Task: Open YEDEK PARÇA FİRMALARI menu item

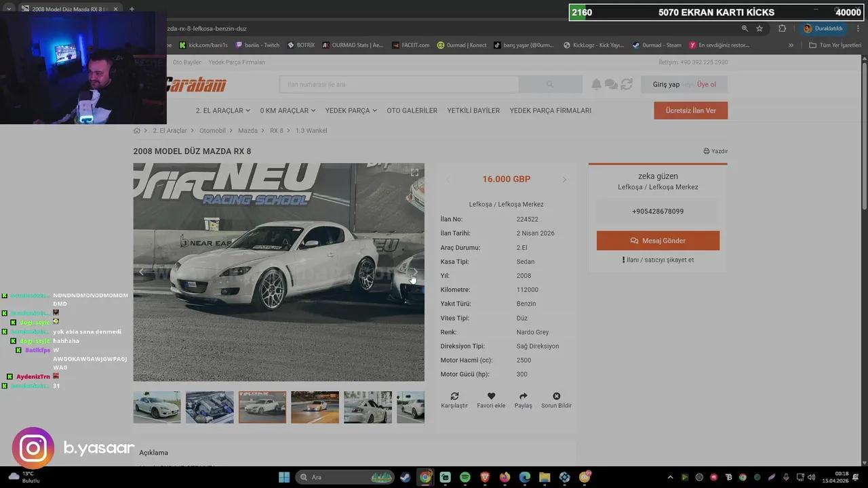Action: pyautogui.click(x=550, y=110)
